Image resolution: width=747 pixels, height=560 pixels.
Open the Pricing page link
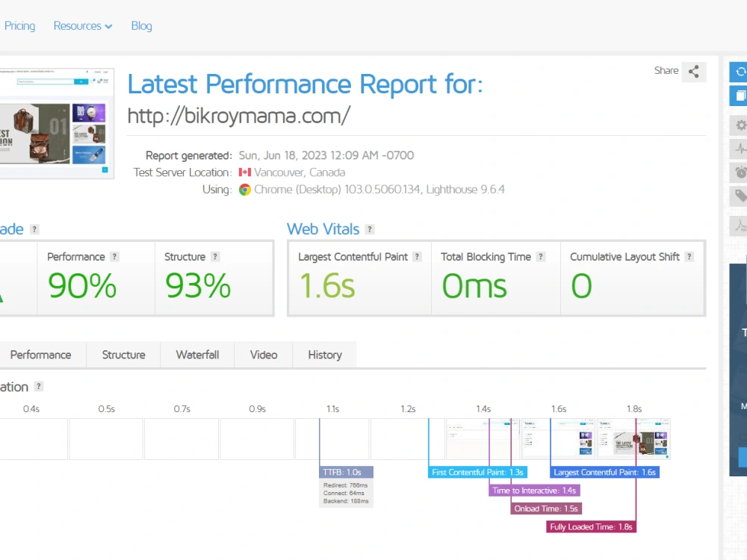coord(19,25)
